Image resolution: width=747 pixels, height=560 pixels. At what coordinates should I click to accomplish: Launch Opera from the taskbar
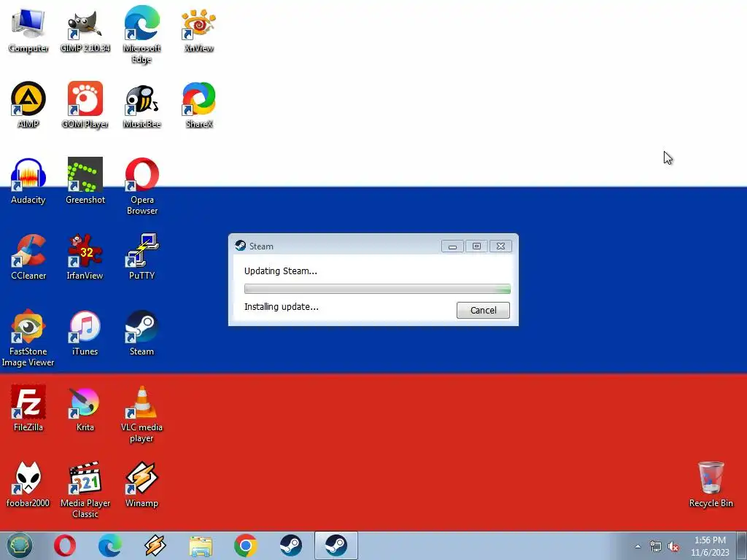click(x=65, y=545)
